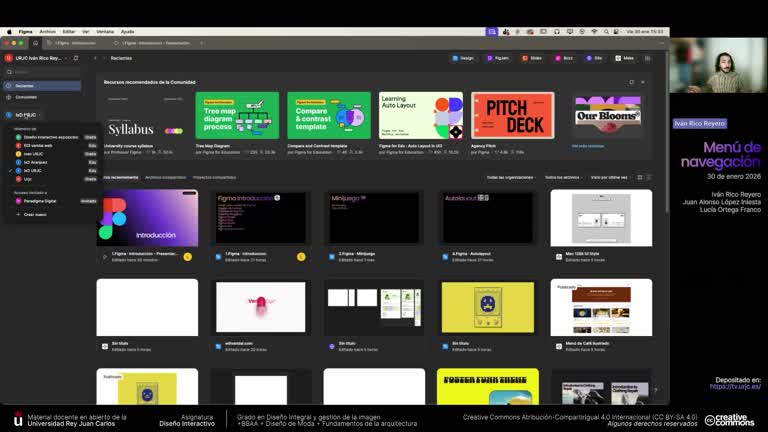The width and height of the screenshot is (768, 432).
Task: Open the Apple menu in menu bar
Action: [x=9, y=32]
